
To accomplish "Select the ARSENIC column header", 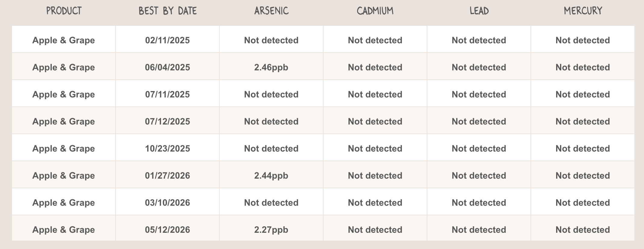I will (x=271, y=11).
